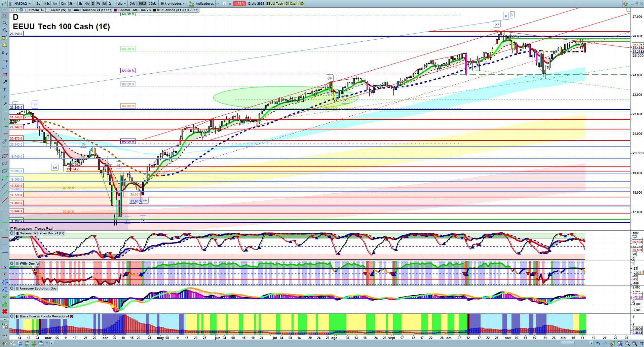Click the scrollbar left double-arrow
The width and height of the screenshot is (644, 347).
click(x=47, y=343)
